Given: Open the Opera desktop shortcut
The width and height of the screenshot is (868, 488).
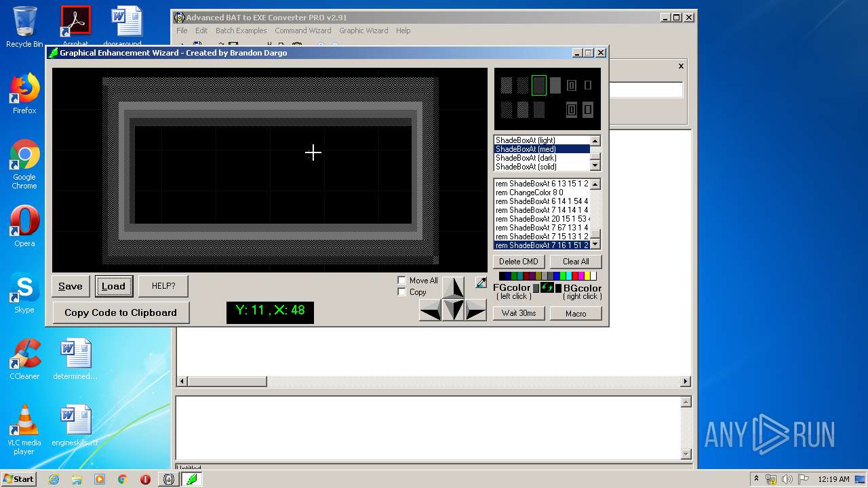Looking at the screenshot, I should [x=24, y=226].
